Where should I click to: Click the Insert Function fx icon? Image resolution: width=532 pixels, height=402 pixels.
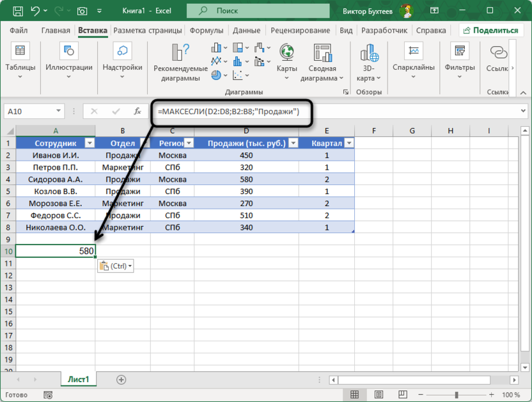[137, 111]
